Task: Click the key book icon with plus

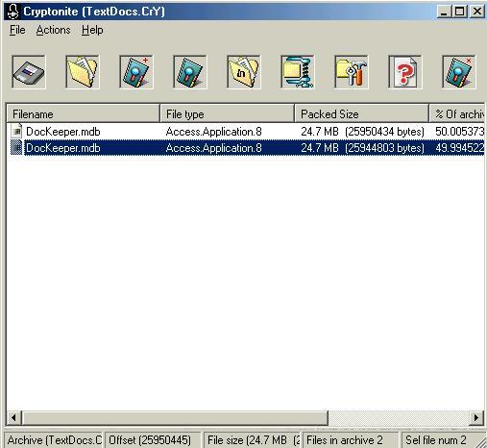Action: (x=136, y=72)
